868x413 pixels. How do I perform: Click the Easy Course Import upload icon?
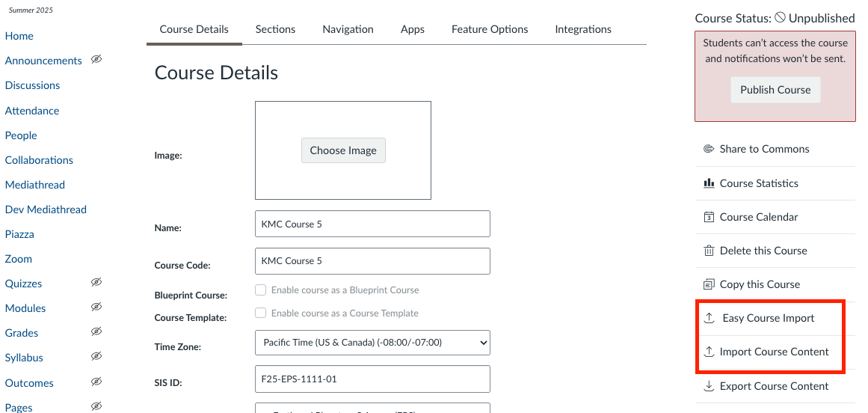[x=709, y=318]
